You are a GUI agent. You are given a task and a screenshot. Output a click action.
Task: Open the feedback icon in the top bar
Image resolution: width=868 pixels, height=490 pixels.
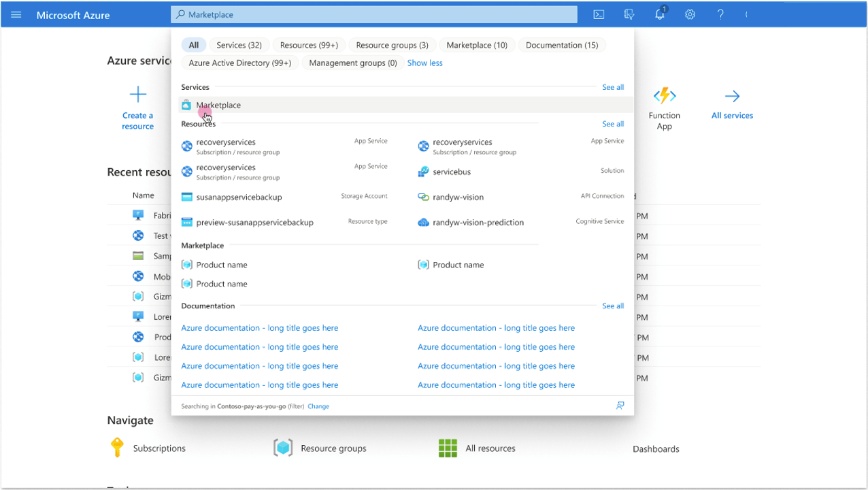(x=629, y=14)
